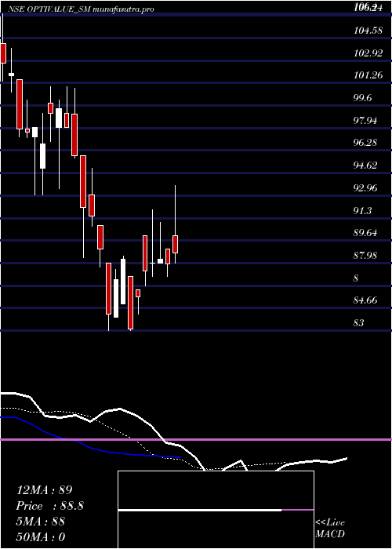Click the 89.64 price level label
The height and width of the screenshot is (549, 392).
pos(365,233)
